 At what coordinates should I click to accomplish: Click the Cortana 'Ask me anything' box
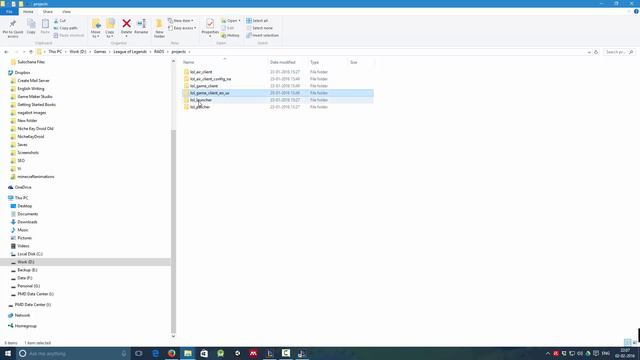[x=73, y=353]
